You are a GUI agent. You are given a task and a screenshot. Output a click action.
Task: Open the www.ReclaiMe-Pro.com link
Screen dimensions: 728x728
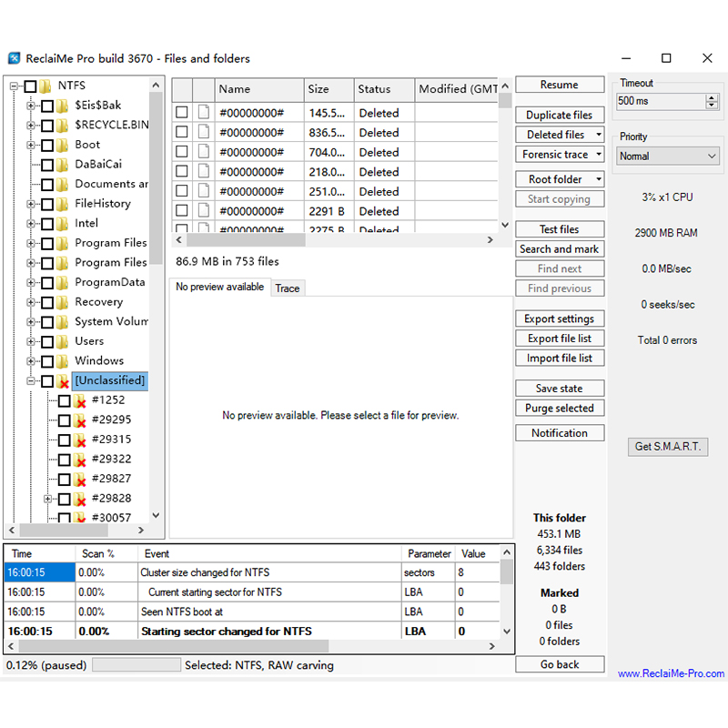[671, 673]
